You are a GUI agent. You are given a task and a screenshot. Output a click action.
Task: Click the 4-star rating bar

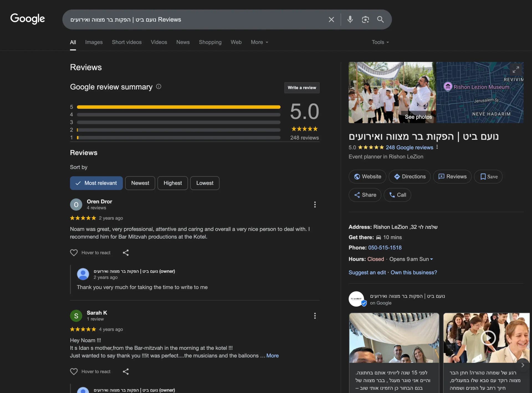tap(179, 115)
